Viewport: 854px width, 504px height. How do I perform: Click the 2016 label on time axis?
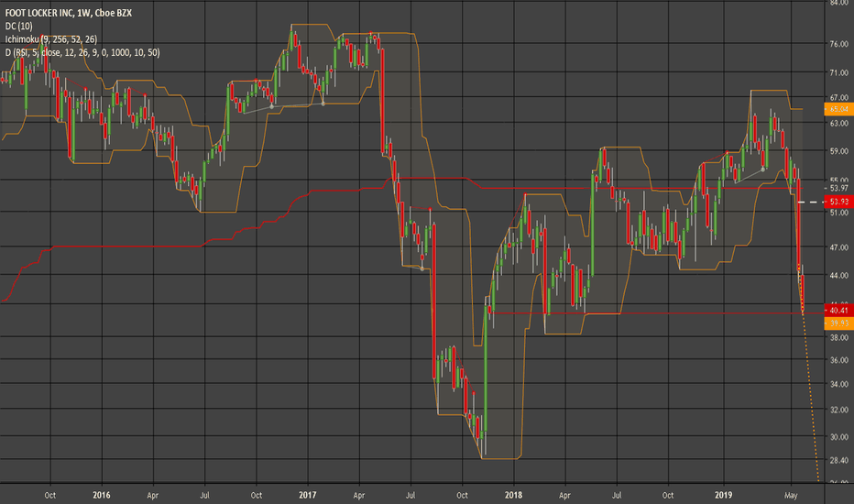pyautogui.click(x=102, y=495)
